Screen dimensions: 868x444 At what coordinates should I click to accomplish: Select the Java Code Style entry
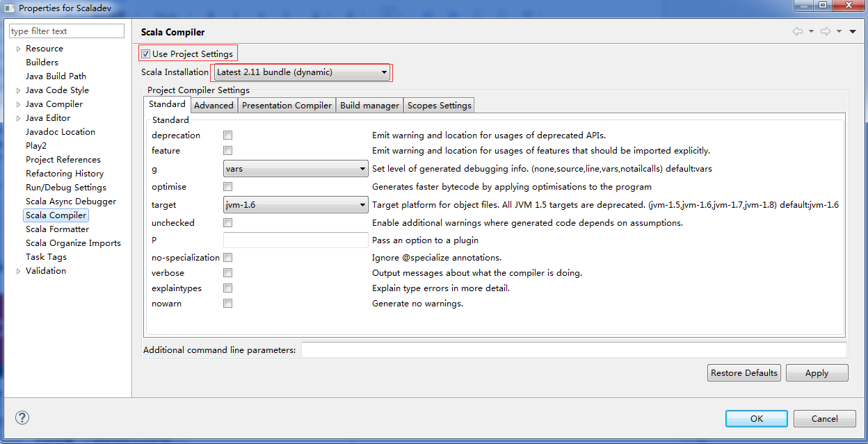57,90
